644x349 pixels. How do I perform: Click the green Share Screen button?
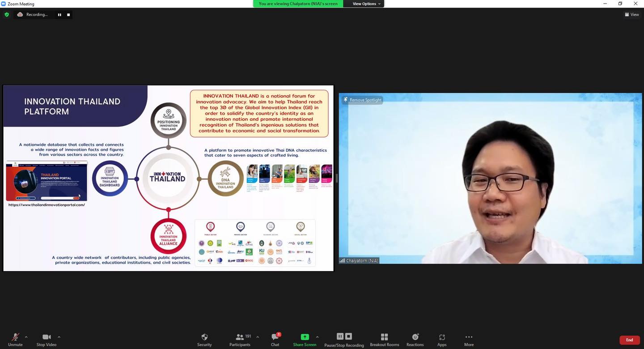coord(305,340)
